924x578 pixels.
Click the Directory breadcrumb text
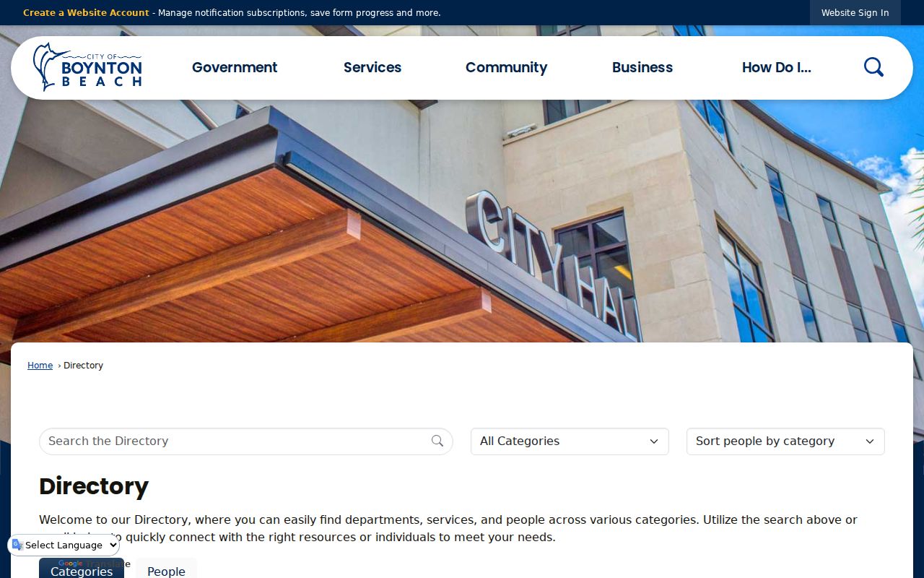83,366
